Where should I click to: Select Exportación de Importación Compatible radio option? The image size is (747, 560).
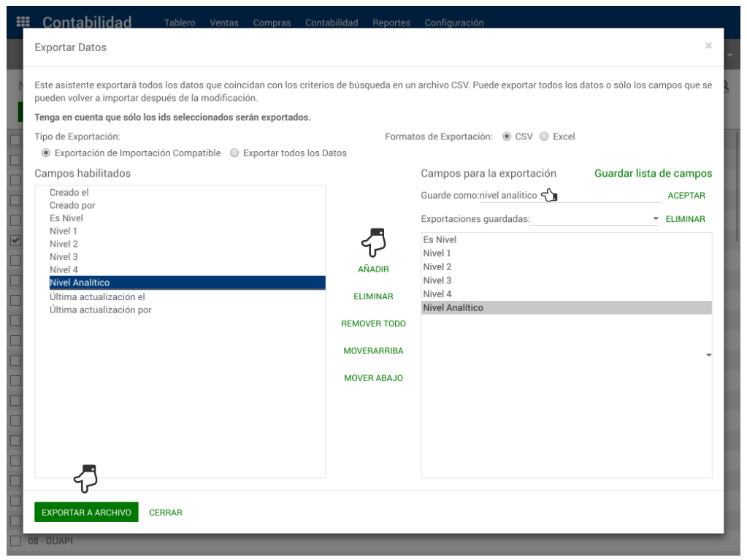coord(47,153)
